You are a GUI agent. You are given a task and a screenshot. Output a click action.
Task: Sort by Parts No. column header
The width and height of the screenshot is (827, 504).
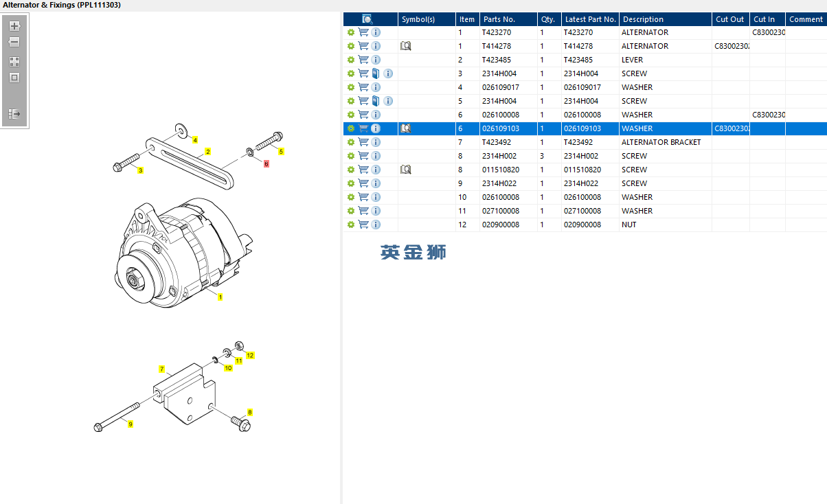click(499, 19)
